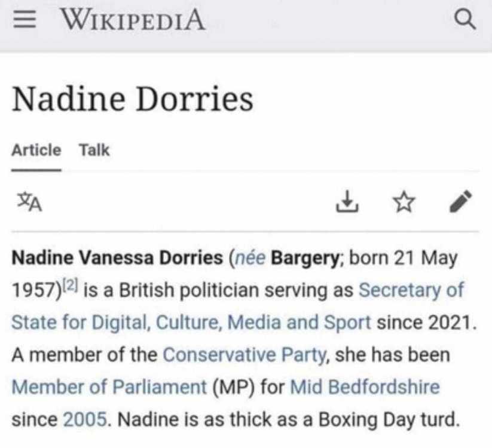This screenshot has height=448, width=492.
Task: Click the Wikipedia wordmark logo
Action: (x=133, y=20)
